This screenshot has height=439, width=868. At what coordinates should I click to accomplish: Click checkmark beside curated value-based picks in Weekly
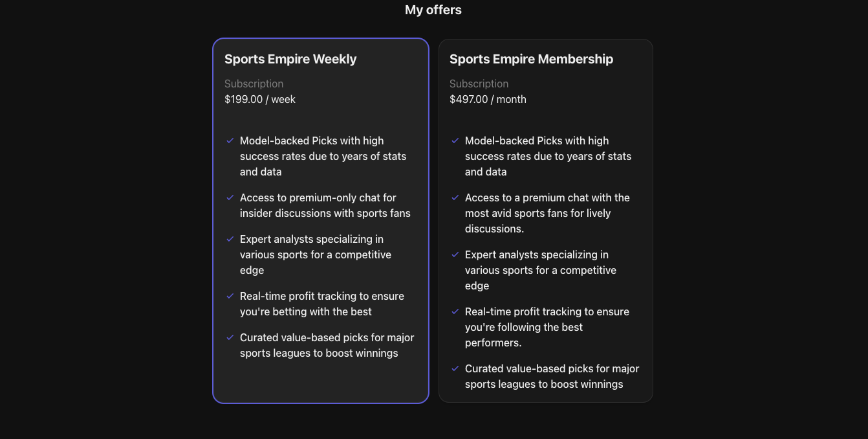pos(230,337)
